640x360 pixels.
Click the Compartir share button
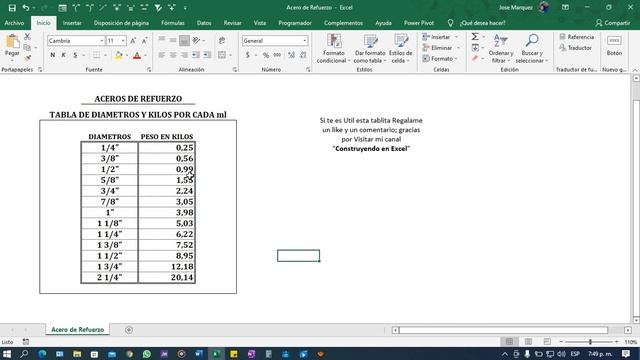point(613,23)
